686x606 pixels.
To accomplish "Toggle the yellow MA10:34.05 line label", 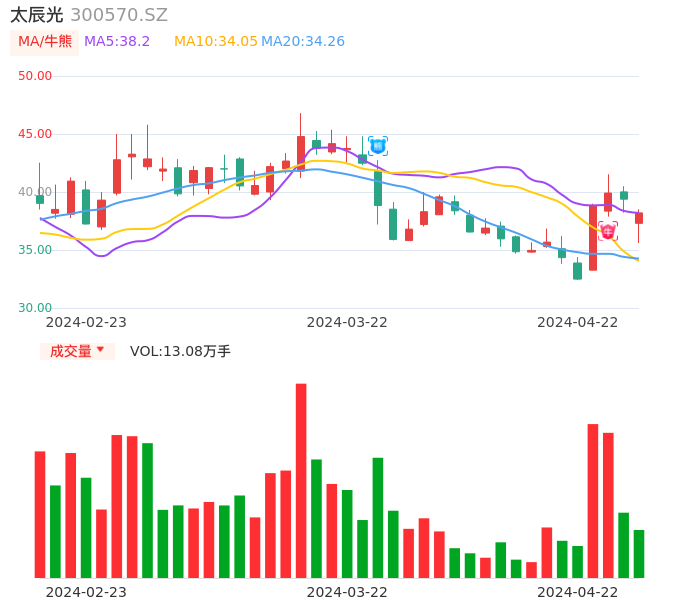I will (x=215, y=42).
